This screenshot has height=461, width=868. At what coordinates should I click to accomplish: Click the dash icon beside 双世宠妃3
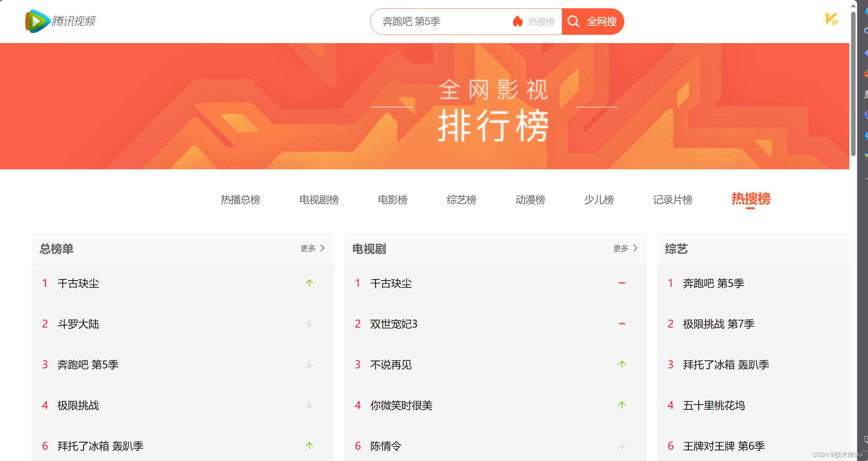tap(622, 324)
